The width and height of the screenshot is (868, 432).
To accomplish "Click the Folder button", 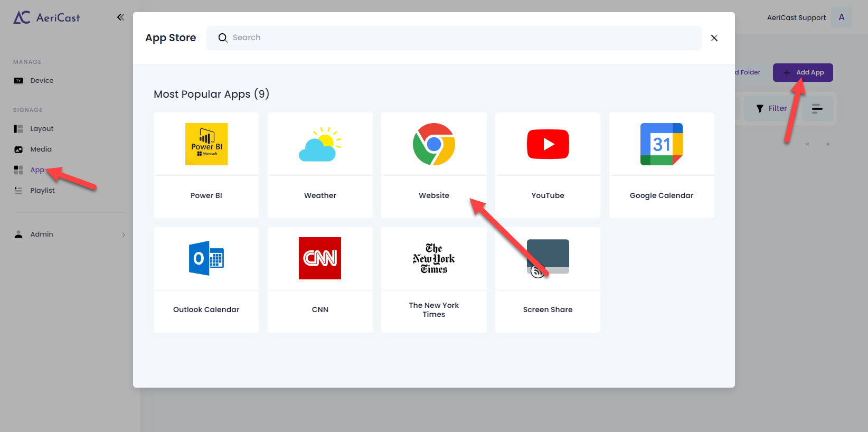I will coord(748,72).
